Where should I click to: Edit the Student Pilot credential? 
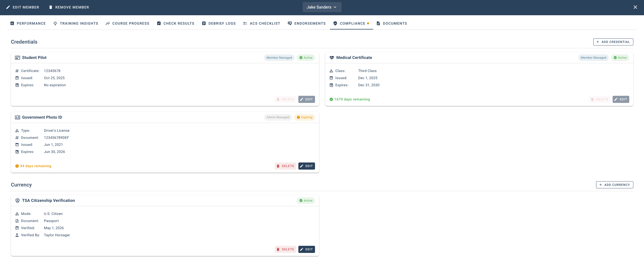(306, 99)
